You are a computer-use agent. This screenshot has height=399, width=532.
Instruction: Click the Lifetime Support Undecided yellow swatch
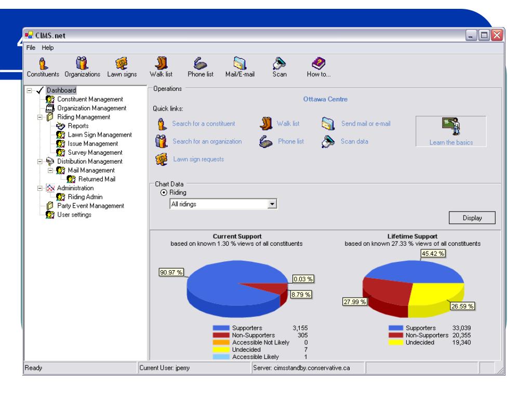[x=395, y=342]
